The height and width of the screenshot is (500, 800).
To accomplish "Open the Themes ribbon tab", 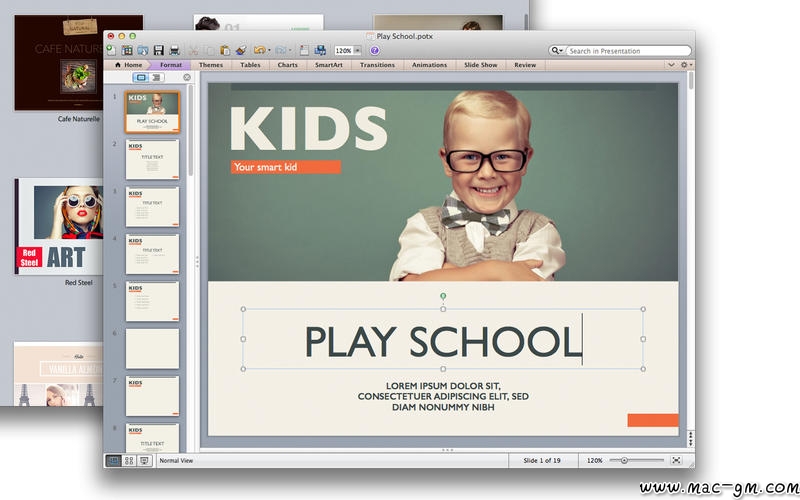I will (x=211, y=65).
